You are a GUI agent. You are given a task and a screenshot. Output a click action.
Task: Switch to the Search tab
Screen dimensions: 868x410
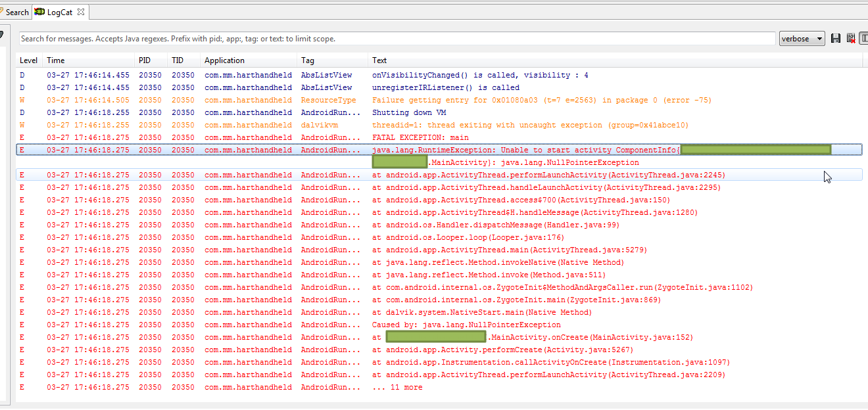tap(14, 12)
